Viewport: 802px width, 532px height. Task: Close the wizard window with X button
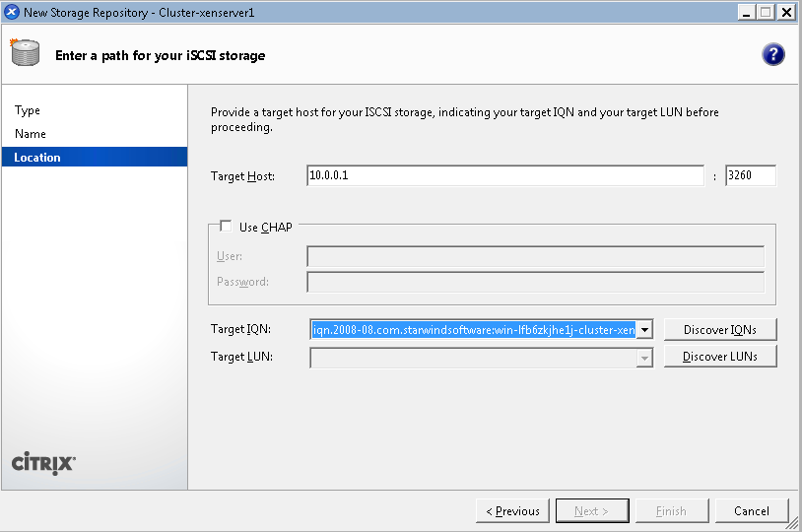[x=786, y=12]
